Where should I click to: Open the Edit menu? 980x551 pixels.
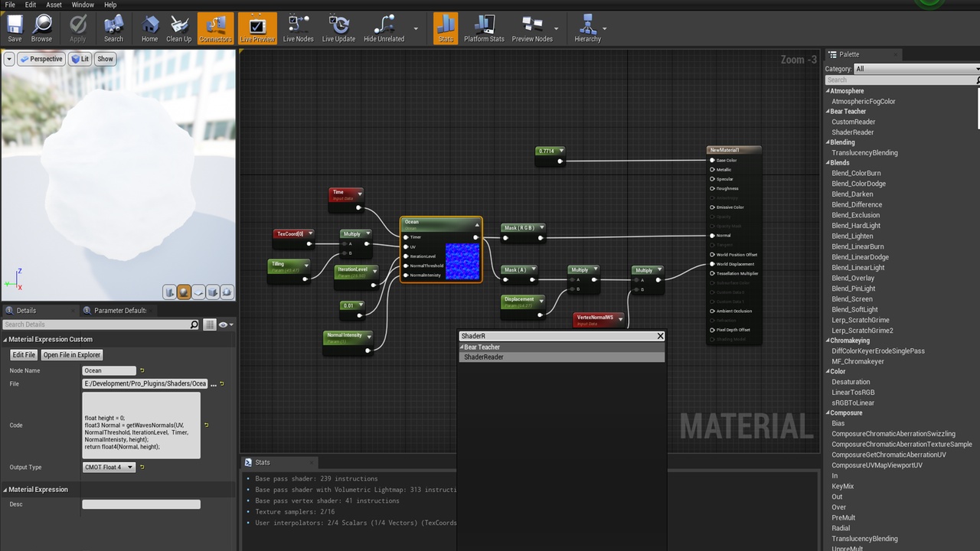[x=31, y=5]
